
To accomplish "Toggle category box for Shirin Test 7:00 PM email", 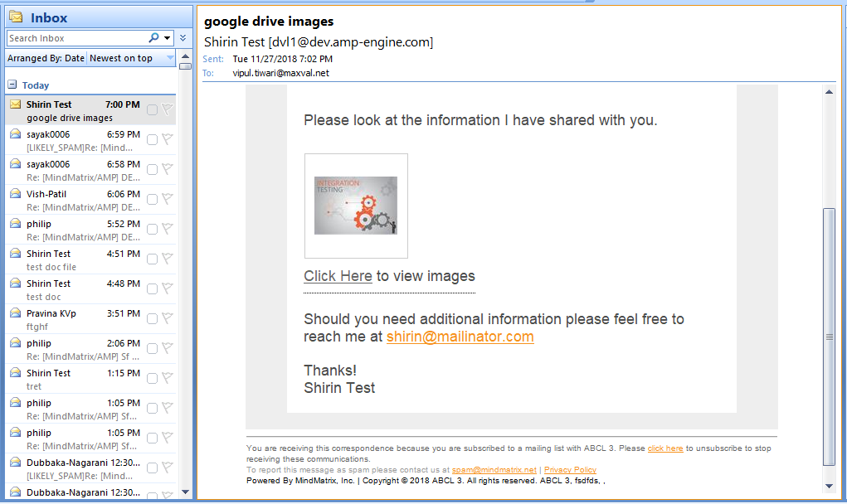I will tap(152, 109).
